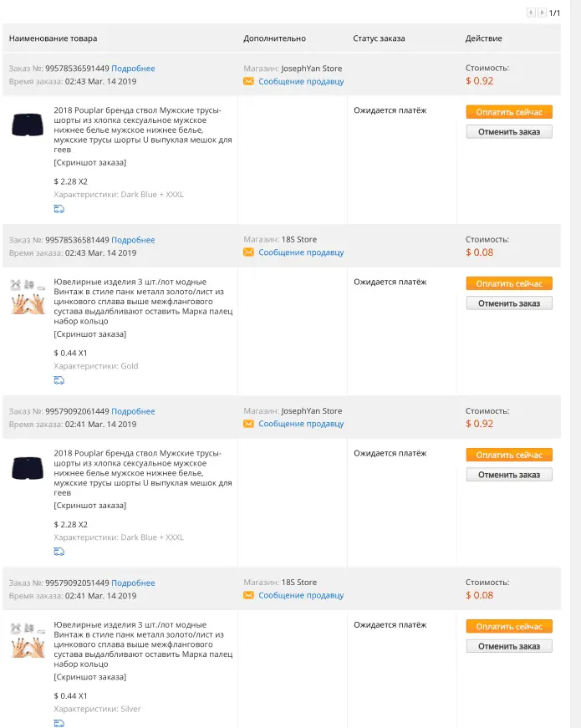Click shipping truck icon under Dark Blue XXXL first order

pyautogui.click(x=59, y=209)
